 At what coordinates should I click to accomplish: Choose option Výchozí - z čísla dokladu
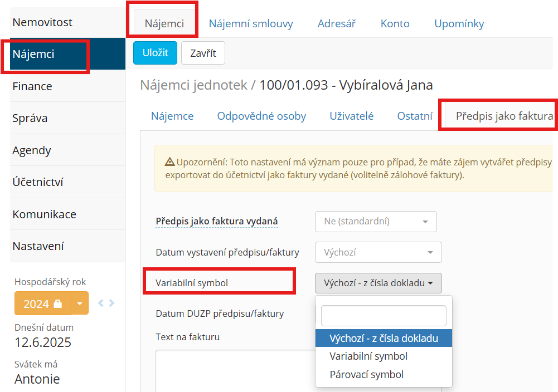click(384, 339)
